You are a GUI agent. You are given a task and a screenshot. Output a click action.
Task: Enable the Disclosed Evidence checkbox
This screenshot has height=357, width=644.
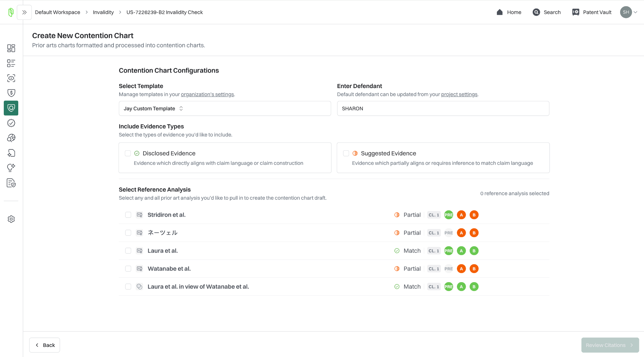[128, 153]
